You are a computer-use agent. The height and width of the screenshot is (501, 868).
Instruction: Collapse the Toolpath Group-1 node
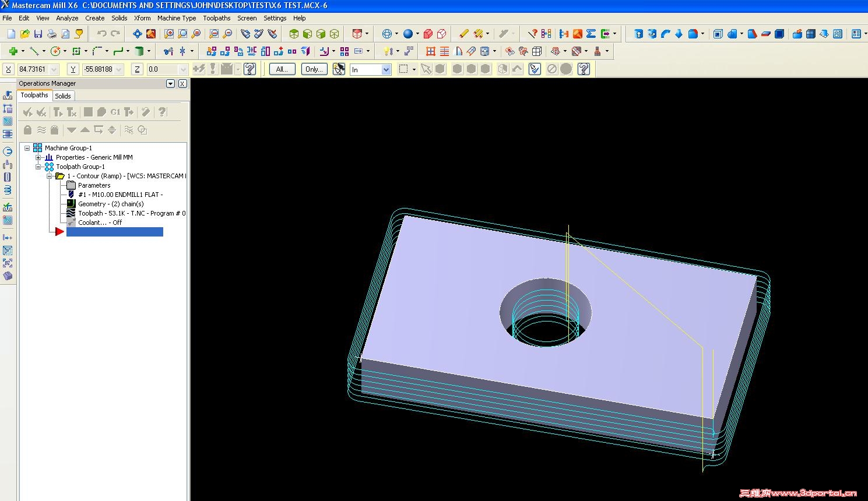[38, 167]
